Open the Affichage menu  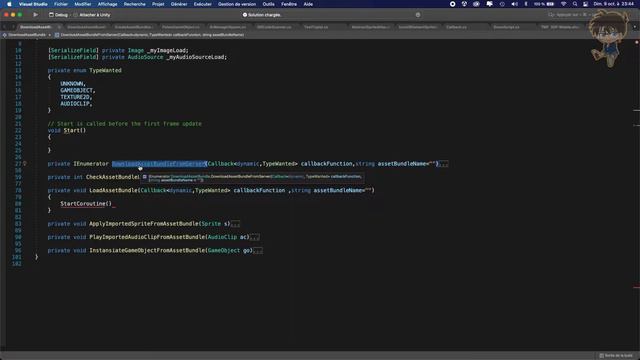pyautogui.click(x=107, y=4)
